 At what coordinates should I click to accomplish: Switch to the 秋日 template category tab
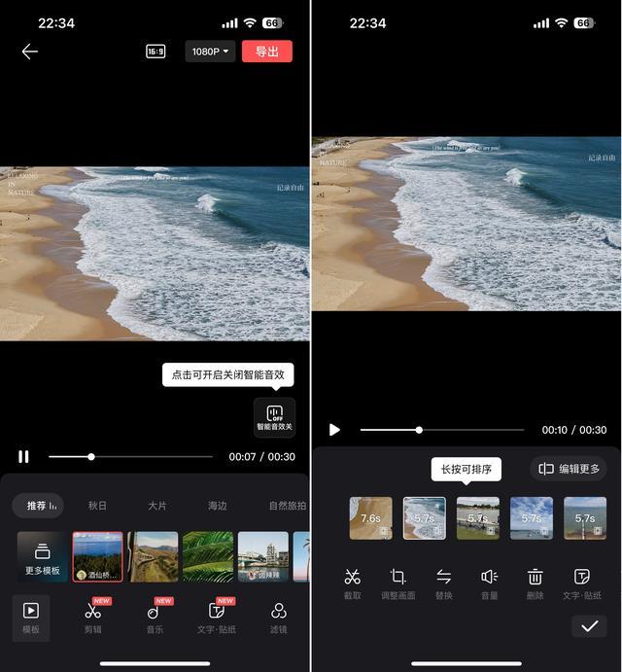click(x=97, y=506)
